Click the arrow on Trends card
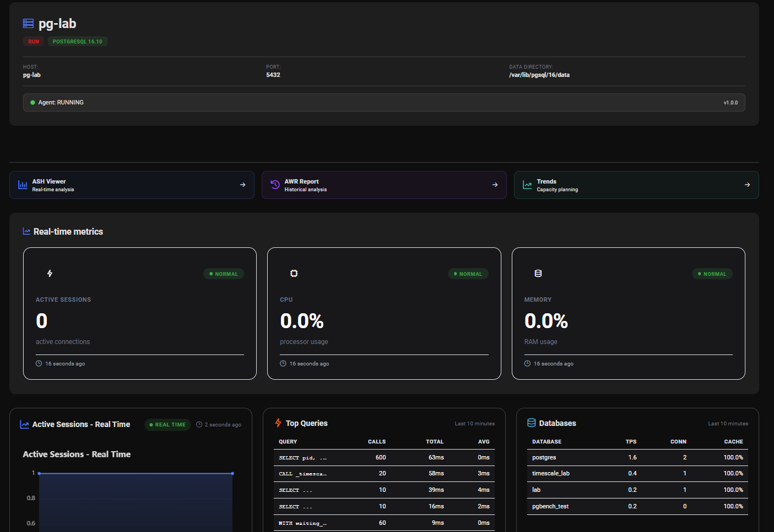This screenshot has width=774, height=532. [x=747, y=185]
